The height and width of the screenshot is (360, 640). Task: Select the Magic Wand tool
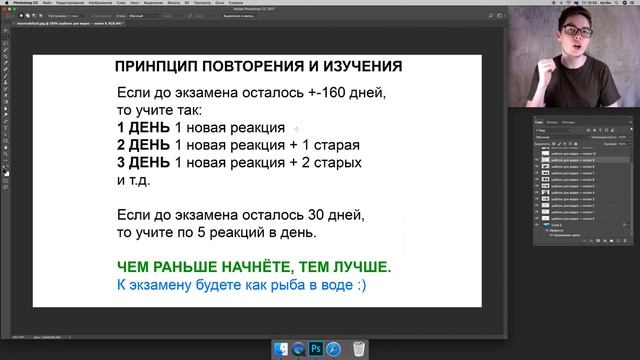(6, 50)
